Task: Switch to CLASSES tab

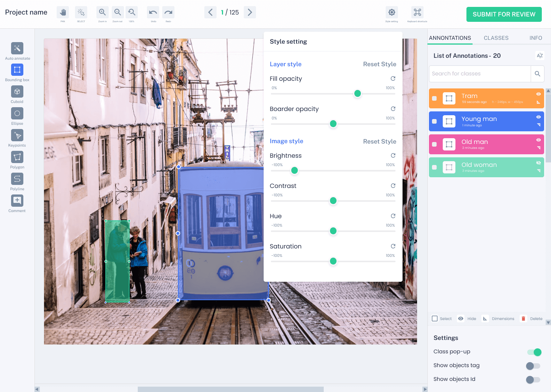Action: click(x=496, y=38)
